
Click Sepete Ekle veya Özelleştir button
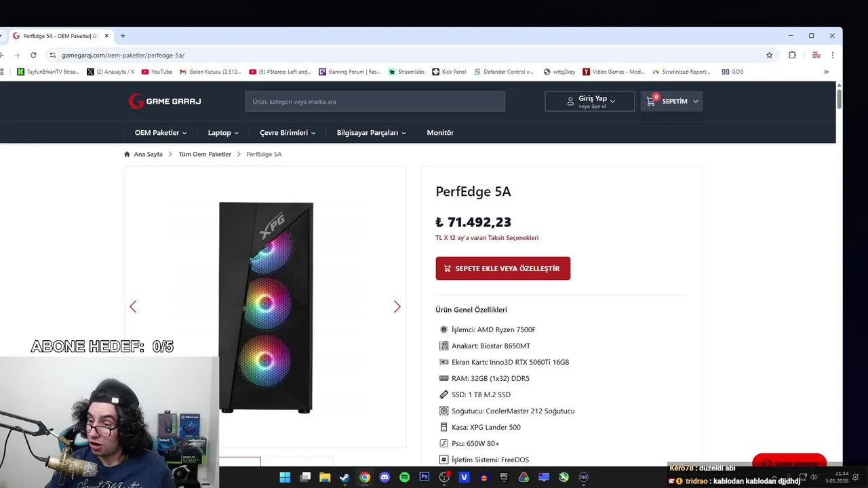click(x=502, y=268)
